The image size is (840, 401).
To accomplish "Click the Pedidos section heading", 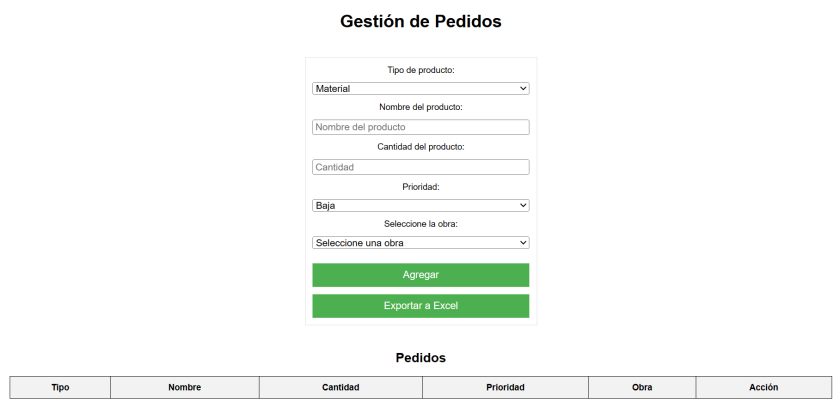I will [420, 357].
